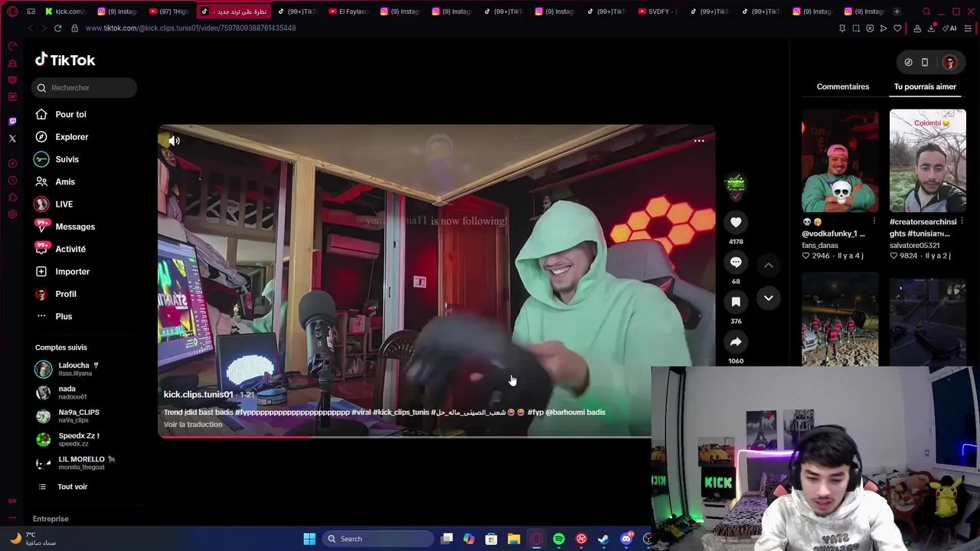Open the Suivis feed
The width and height of the screenshot is (980, 551).
(x=57, y=159)
